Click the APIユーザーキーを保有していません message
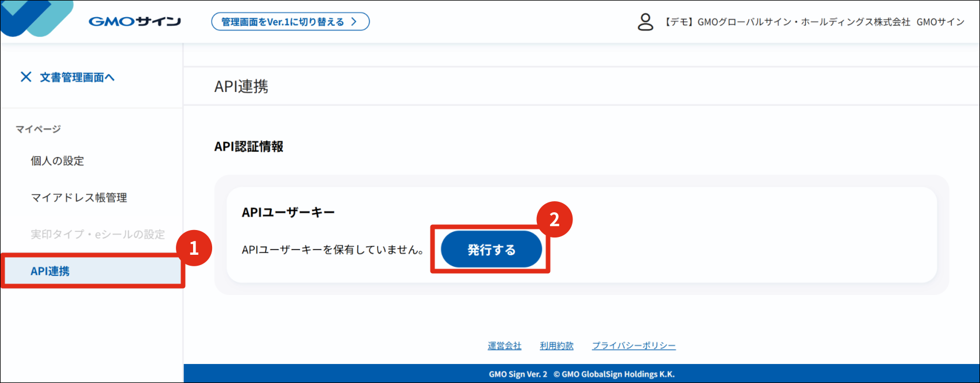The width and height of the screenshot is (980, 383). (x=333, y=250)
